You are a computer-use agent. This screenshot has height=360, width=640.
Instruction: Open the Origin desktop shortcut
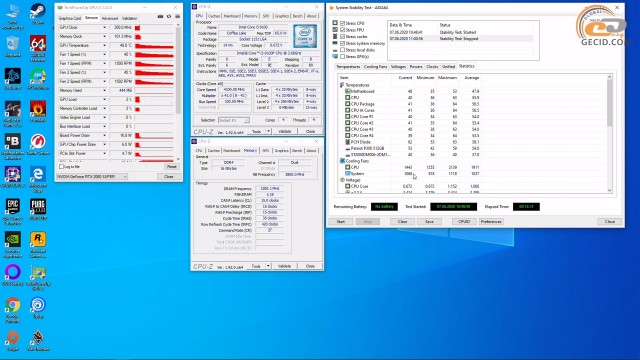pos(13,339)
